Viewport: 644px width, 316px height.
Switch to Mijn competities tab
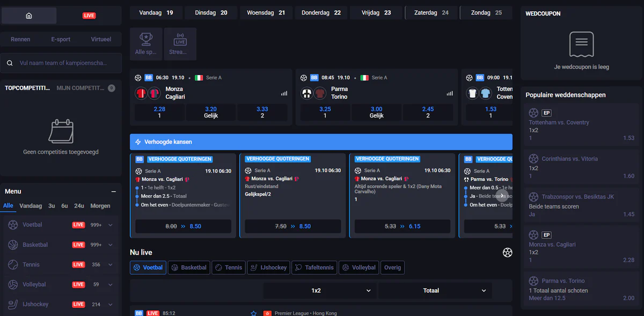tap(80, 88)
